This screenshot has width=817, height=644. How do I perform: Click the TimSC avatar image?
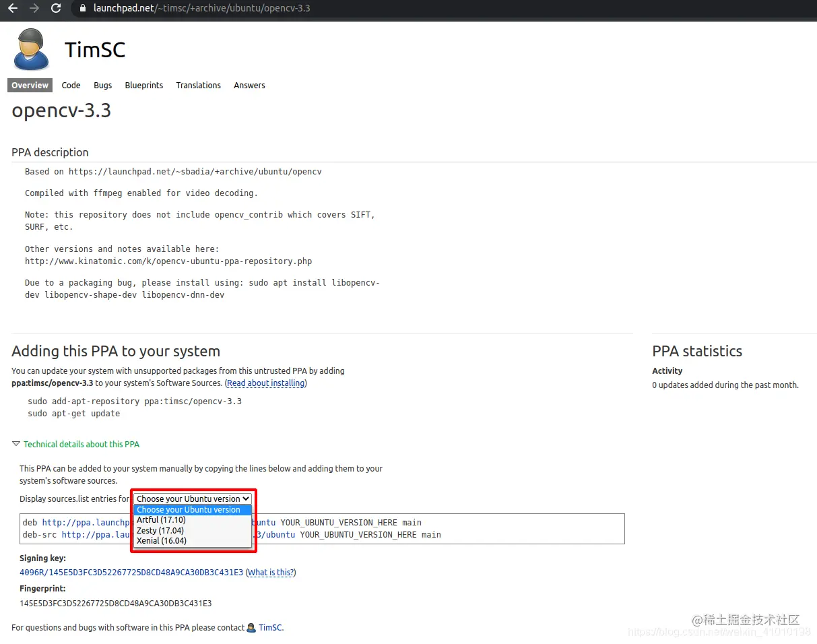pyautogui.click(x=31, y=49)
